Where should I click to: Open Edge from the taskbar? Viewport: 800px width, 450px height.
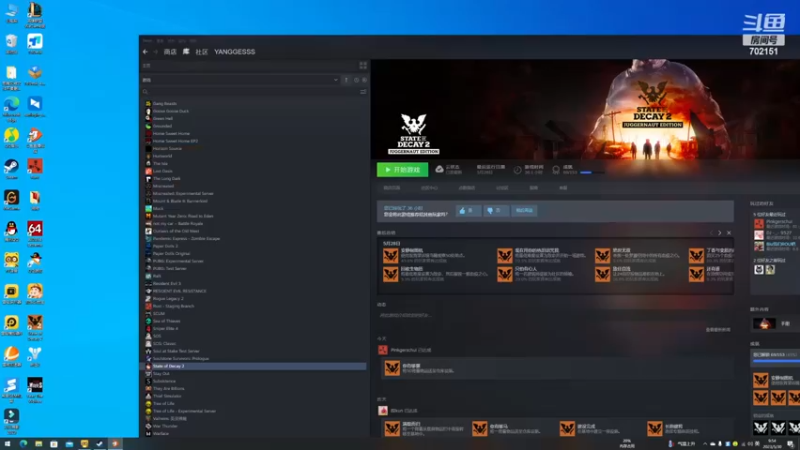(x=23, y=444)
